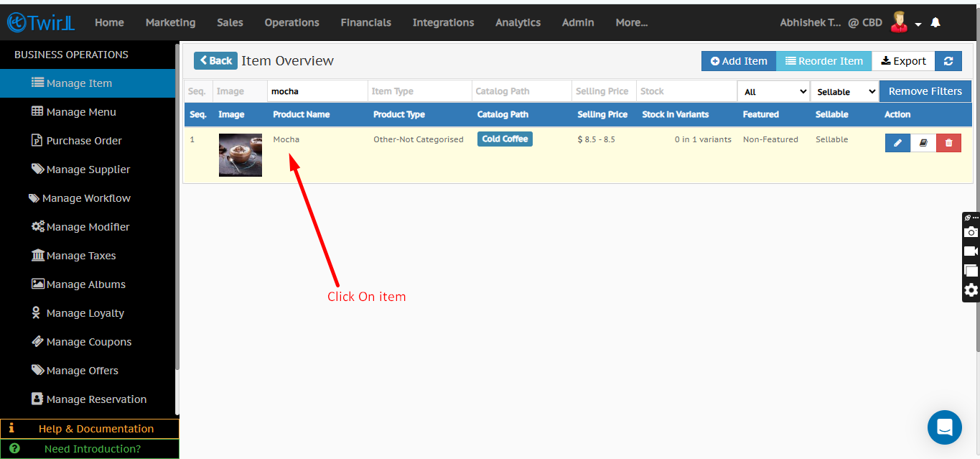Image resolution: width=980 pixels, height=459 pixels.
Task: Open notifications bell icon
Action: click(x=935, y=22)
